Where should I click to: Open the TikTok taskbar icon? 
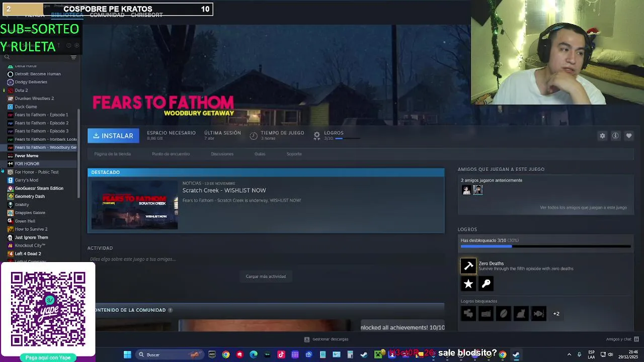281,354
